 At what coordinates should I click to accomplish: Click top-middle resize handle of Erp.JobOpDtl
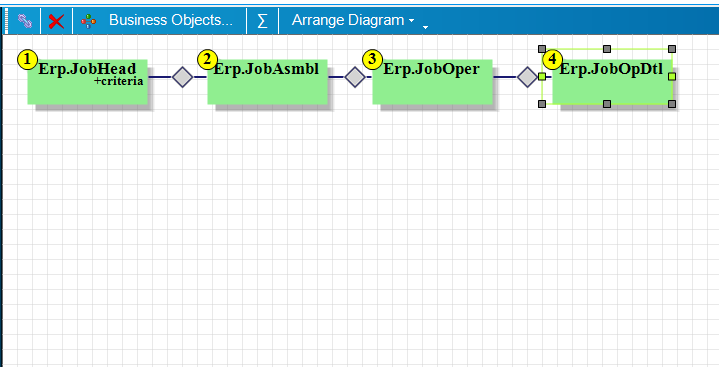[607, 49]
